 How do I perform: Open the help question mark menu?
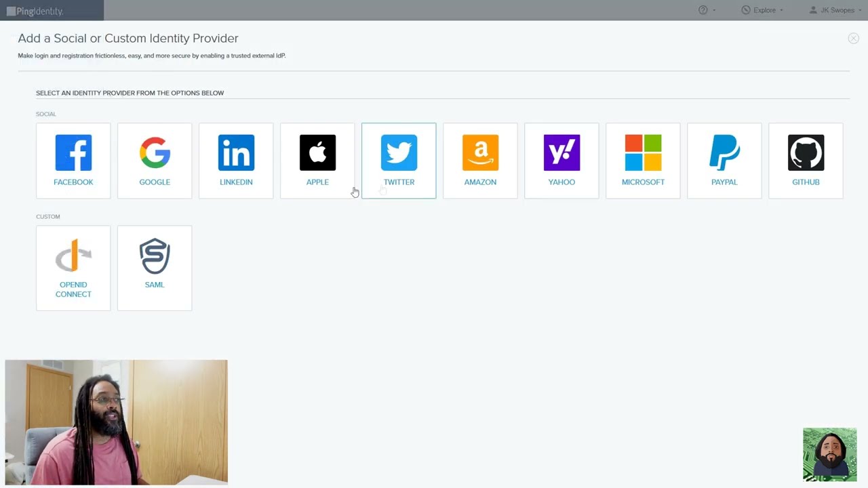point(707,10)
